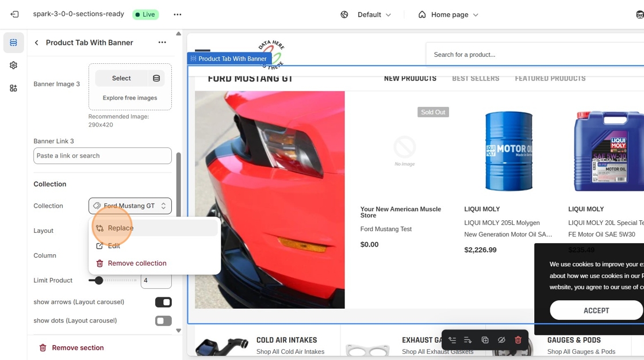Click the move section down icon
This screenshot has width=644, height=360.
pos(468,340)
